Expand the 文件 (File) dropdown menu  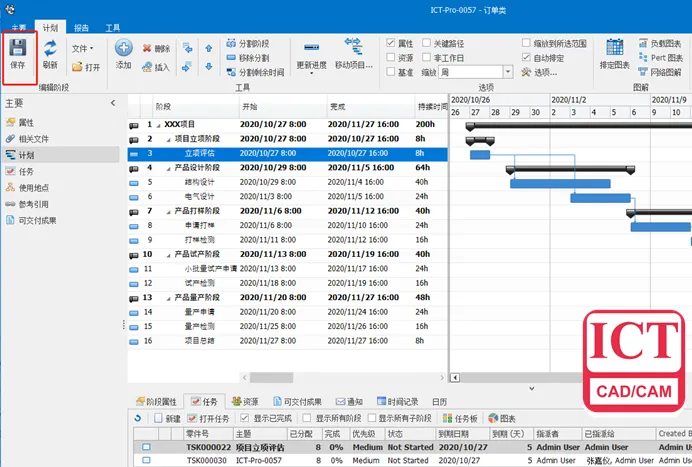point(83,47)
